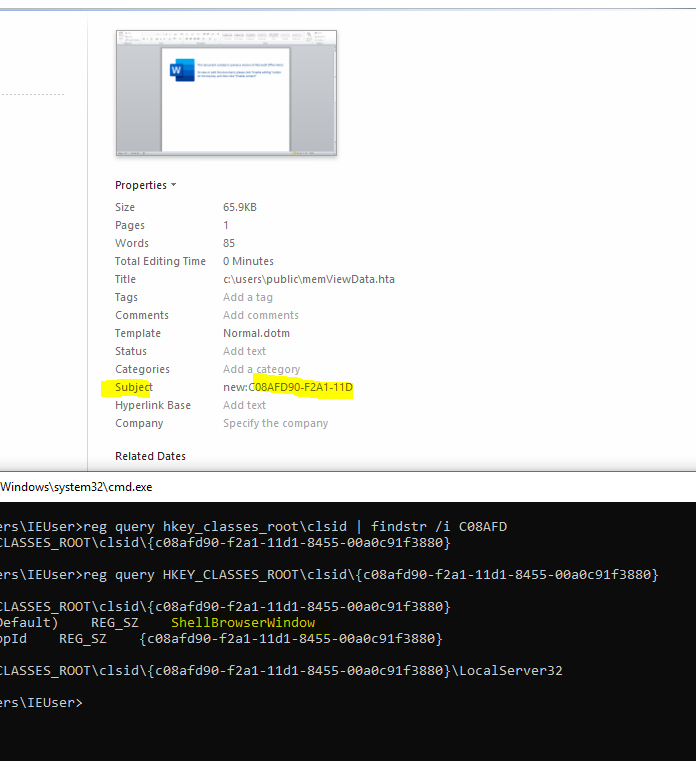Click the 'Add a tag' field

point(248,297)
